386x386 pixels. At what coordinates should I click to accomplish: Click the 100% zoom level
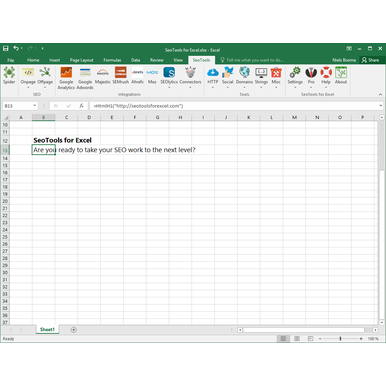click(x=373, y=339)
